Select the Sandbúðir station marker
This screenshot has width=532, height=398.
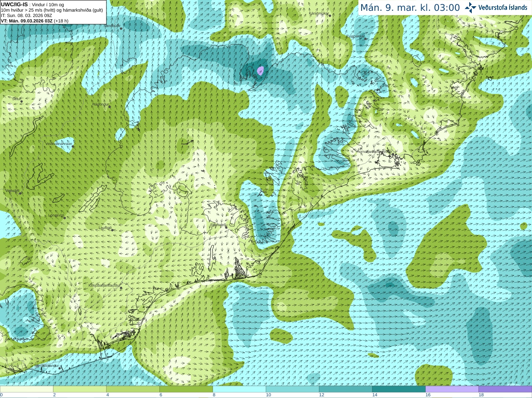(x=121, y=28)
